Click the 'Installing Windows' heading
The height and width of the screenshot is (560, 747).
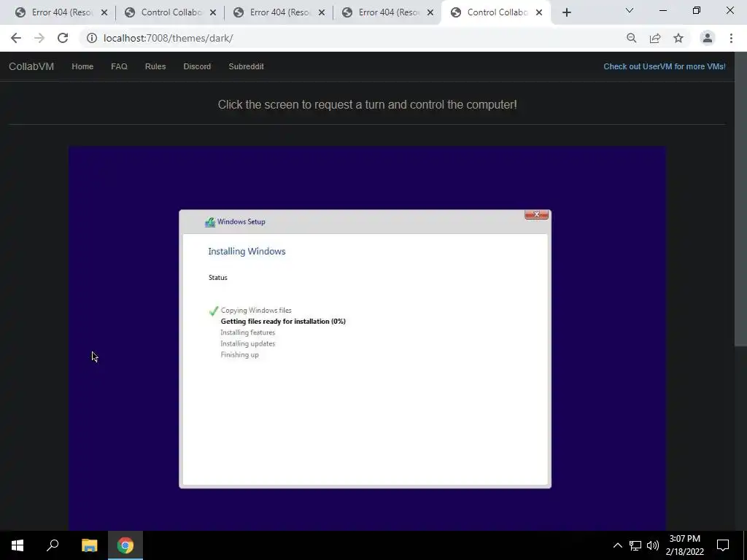pyautogui.click(x=247, y=252)
